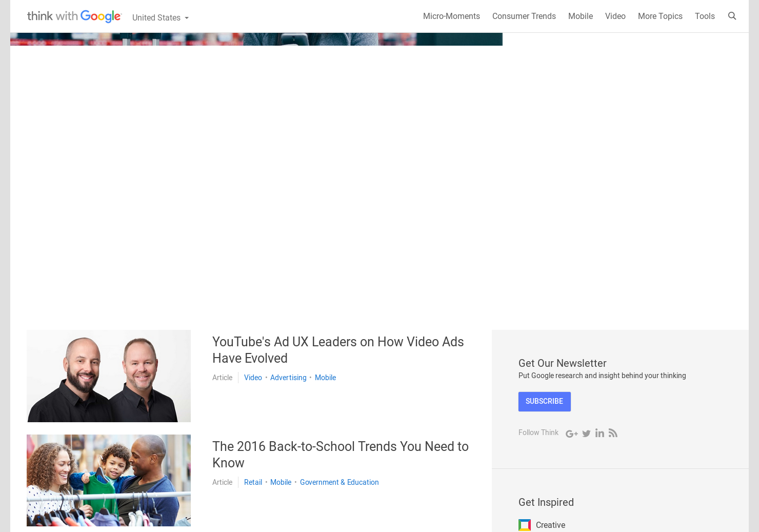Open the YouTube's Ad UX Leaders article

(338, 349)
